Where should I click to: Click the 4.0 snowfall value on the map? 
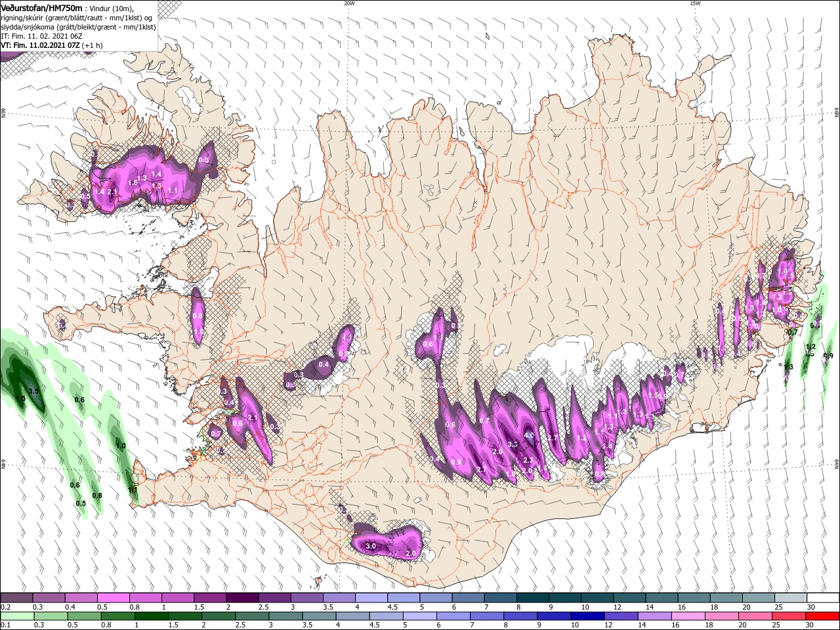pyautogui.click(x=529, y=435)
